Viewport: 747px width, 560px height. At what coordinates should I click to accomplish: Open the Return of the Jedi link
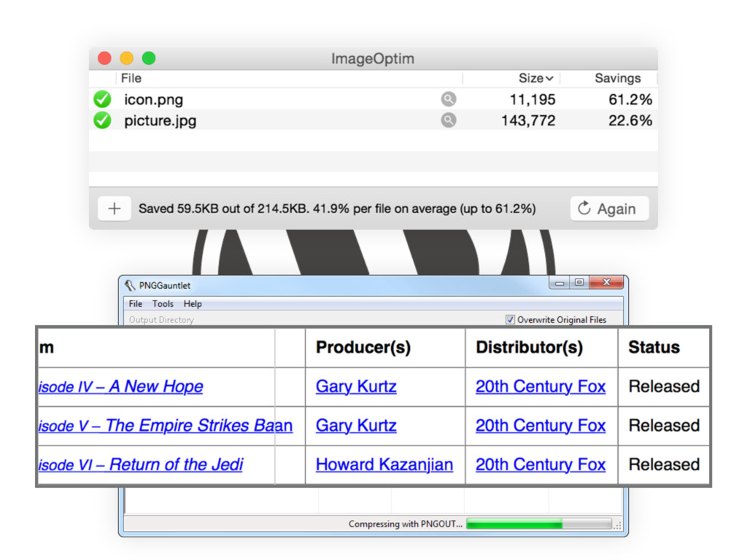pos(141,464)
